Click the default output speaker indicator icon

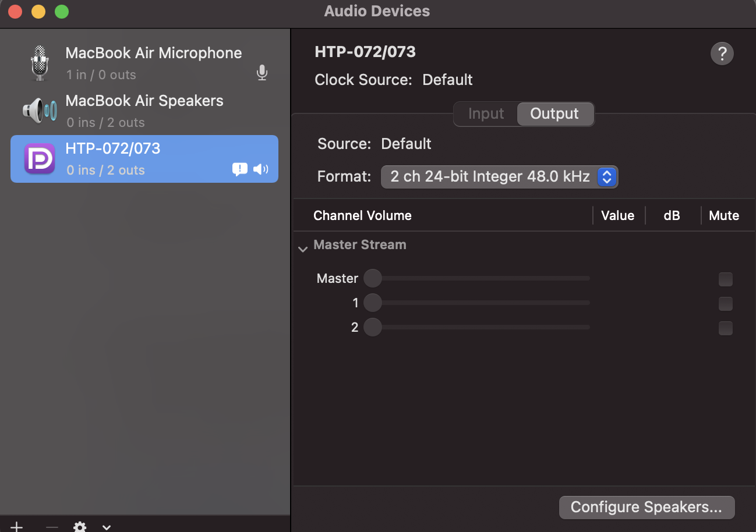(260, 169)
